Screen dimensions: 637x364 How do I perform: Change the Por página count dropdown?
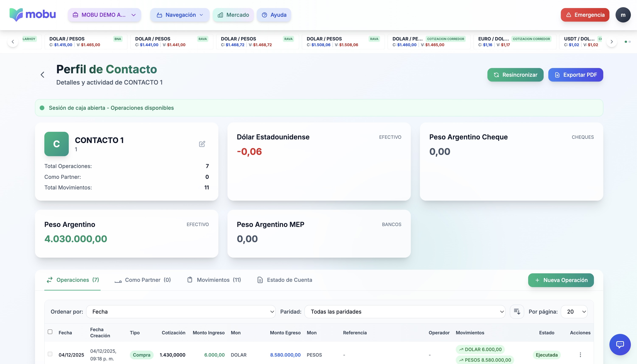[x=574, y=311]
